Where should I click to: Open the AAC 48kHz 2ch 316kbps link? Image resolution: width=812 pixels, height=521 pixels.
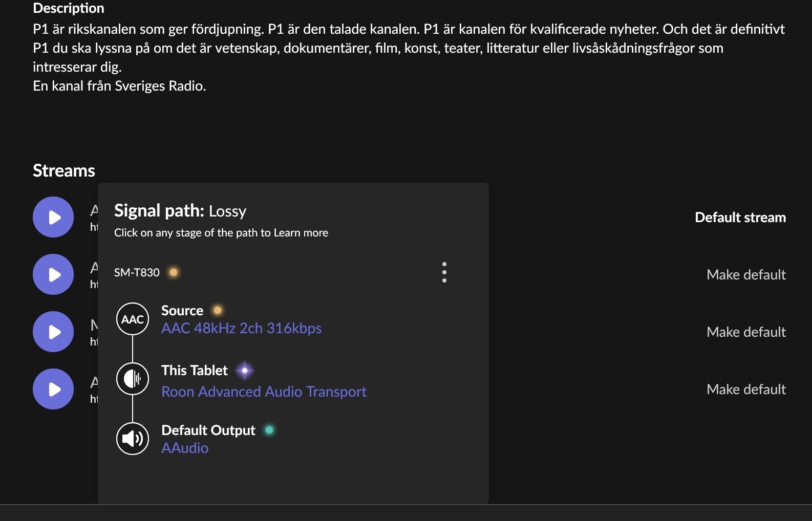click(x=241, y=328)
